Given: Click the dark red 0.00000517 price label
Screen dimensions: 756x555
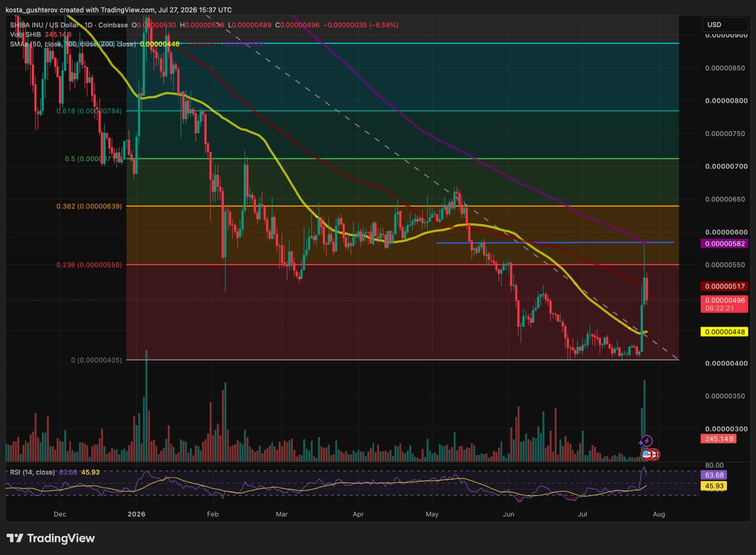Looking at the screenshot, I should [724, 286].
